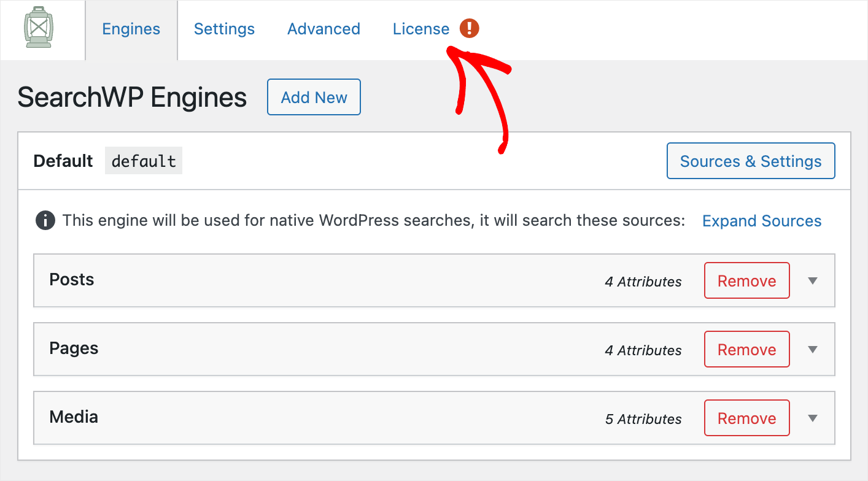Click "5 Attributes" in the Media row
Viewport: 868px width, 481px height.
pos(643,419)
